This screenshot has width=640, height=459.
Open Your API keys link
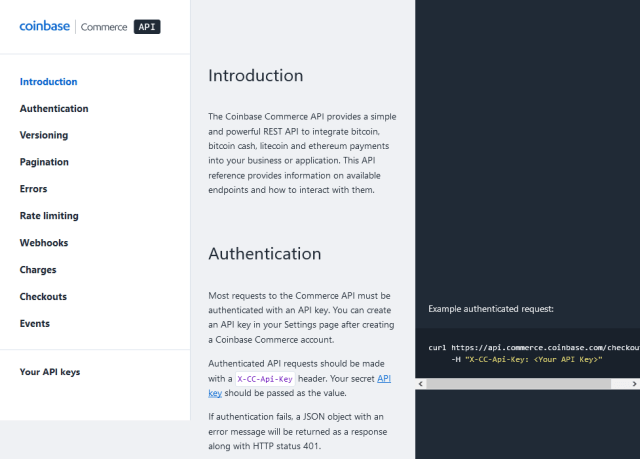(50, 372)
